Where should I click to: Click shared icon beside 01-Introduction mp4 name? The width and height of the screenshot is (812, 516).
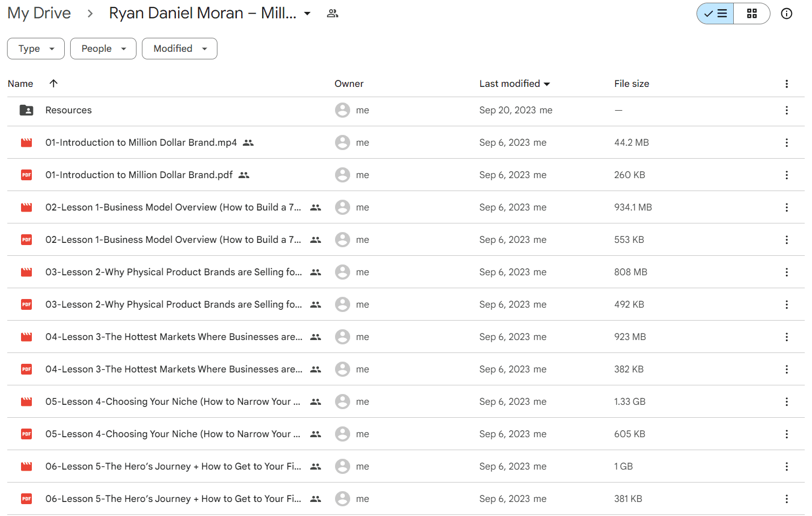[248, 142]
